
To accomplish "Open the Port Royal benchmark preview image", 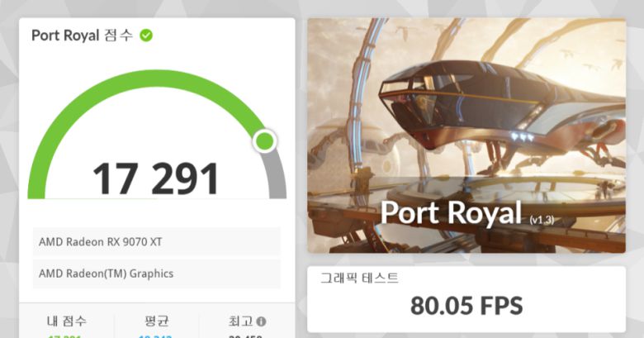I will point(466,136).
